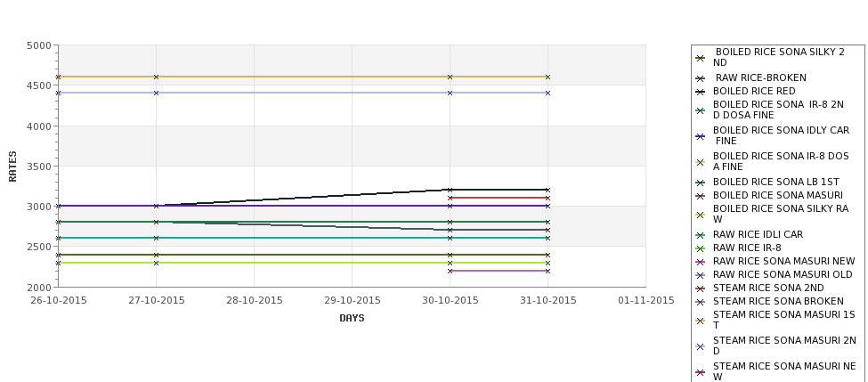Click the 28-10-2015 x-axis date label

(x=254, y=301)
